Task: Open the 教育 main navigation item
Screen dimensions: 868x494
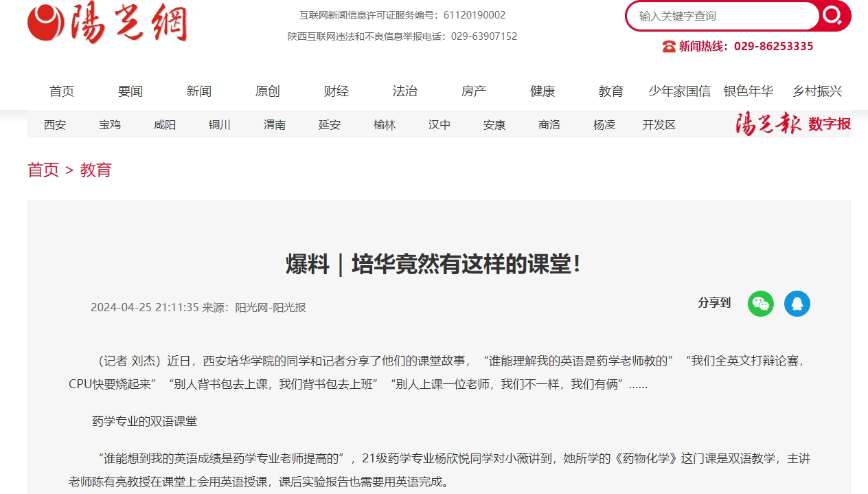Action: (x=611, y=91)
